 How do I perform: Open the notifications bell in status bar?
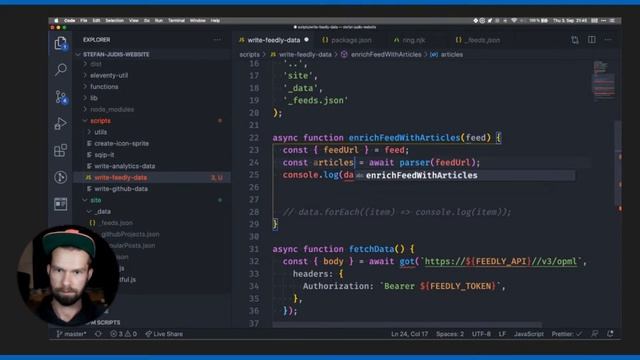click(x=610, y=334)
